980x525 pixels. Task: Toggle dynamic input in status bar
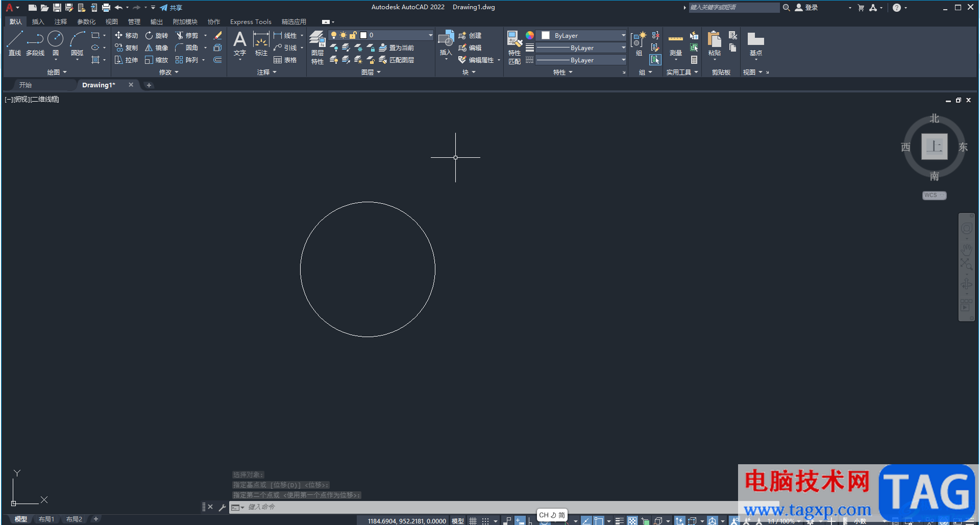click(x=520, y=521)
